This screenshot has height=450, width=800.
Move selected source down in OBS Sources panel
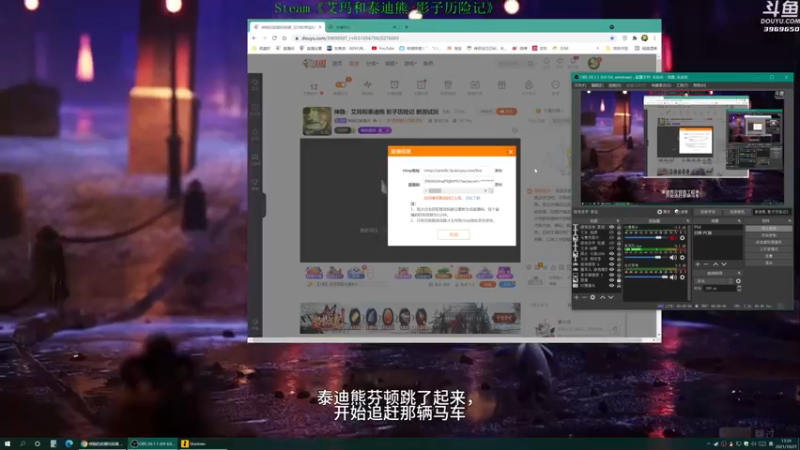coord(611,297)
